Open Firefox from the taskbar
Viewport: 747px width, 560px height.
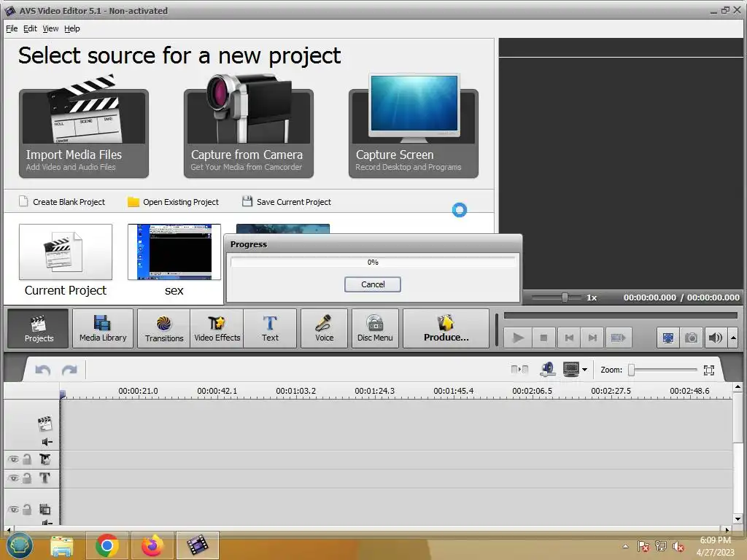152,545
